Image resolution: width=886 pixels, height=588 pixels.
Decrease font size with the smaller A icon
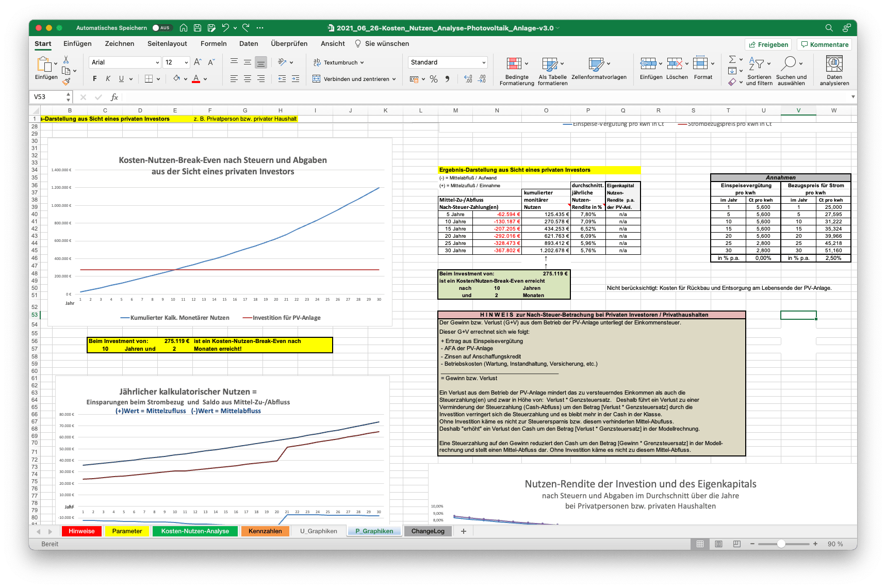[x=211, y=62]
